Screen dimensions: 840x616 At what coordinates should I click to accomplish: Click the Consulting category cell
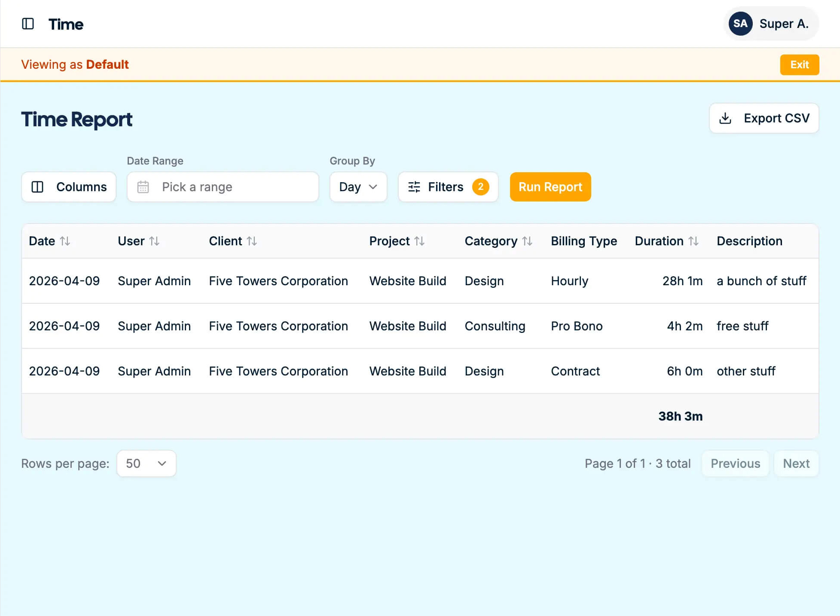[495, 326]
